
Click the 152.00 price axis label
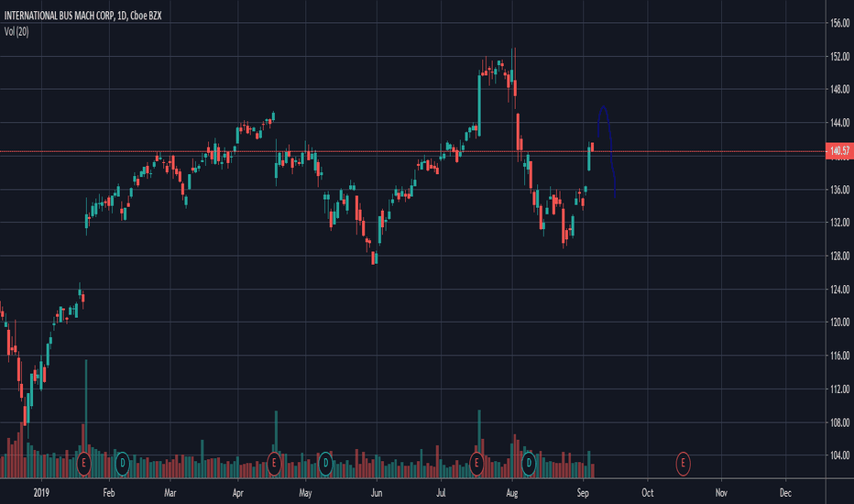pos(840,57)
